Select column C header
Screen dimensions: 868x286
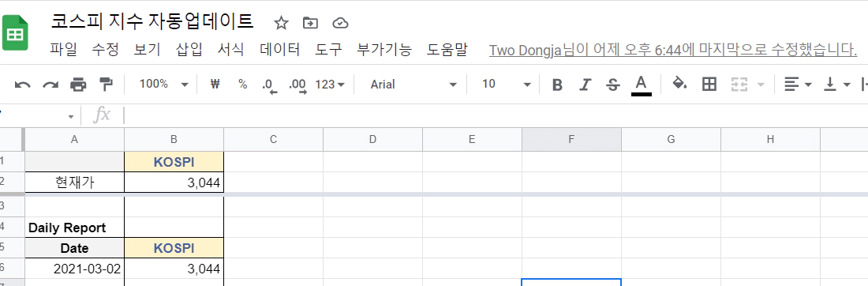click(274, 140)
